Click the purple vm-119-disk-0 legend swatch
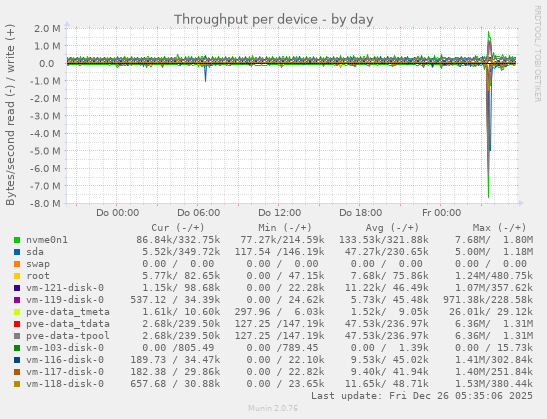 click(x=17, y=300)
